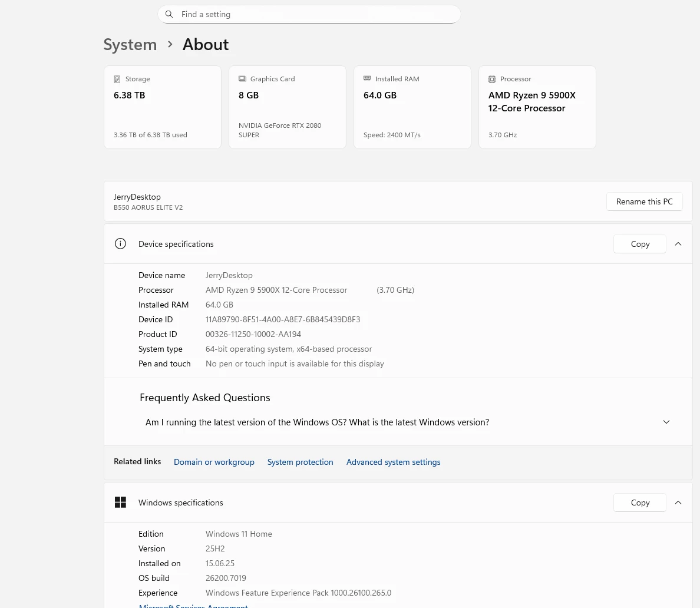The width and height of the screenshot is (700, 608).
Task: Click the Windows 11 Home edition text
Action: tap(239, 534)
